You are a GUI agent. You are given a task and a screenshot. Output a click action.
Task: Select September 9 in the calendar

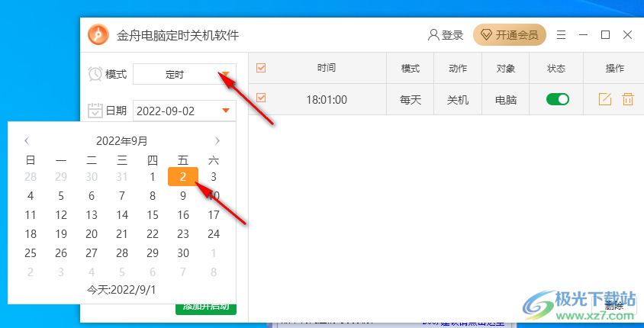[183, 196]
